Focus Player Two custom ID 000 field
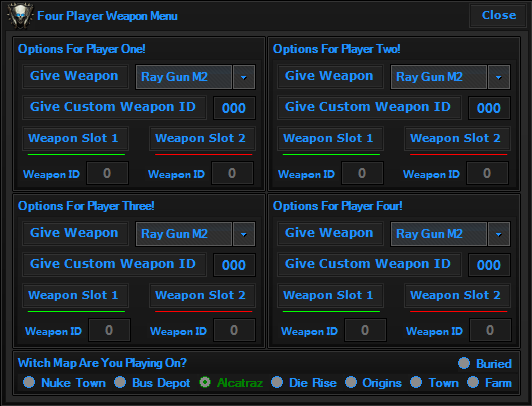Image resolution: width=532 pixels, height=406 pixels. tap(489, 108)
